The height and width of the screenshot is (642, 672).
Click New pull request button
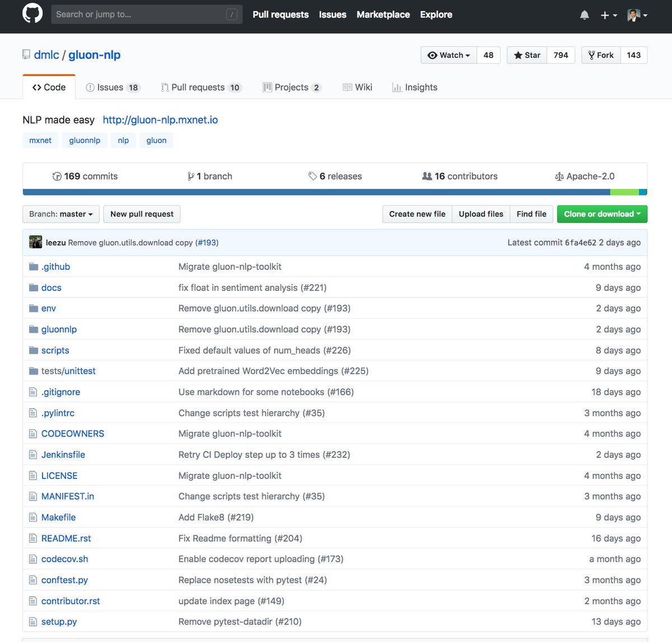(x=142, y=214)
